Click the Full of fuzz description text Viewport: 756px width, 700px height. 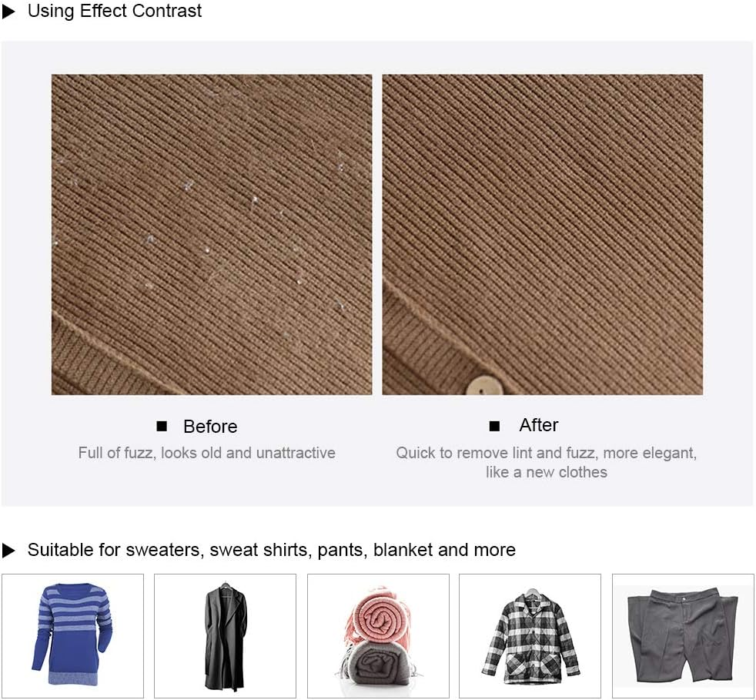(207, 453)
